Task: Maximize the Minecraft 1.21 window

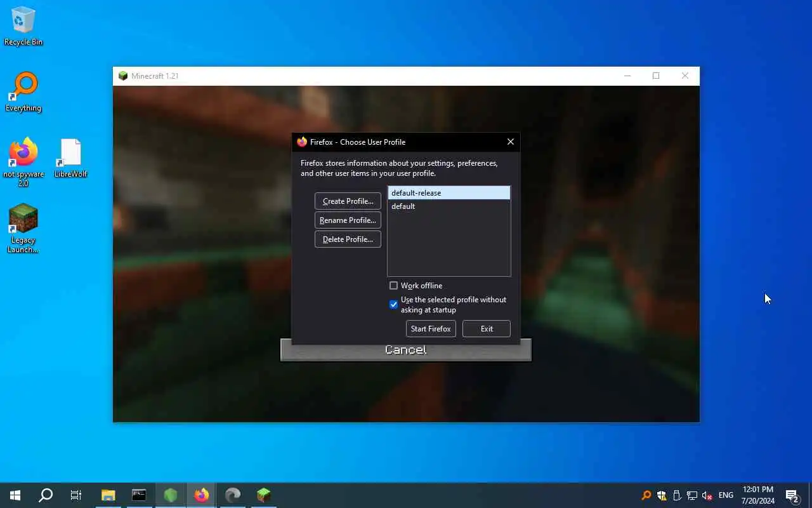Action: coord(656,76)
